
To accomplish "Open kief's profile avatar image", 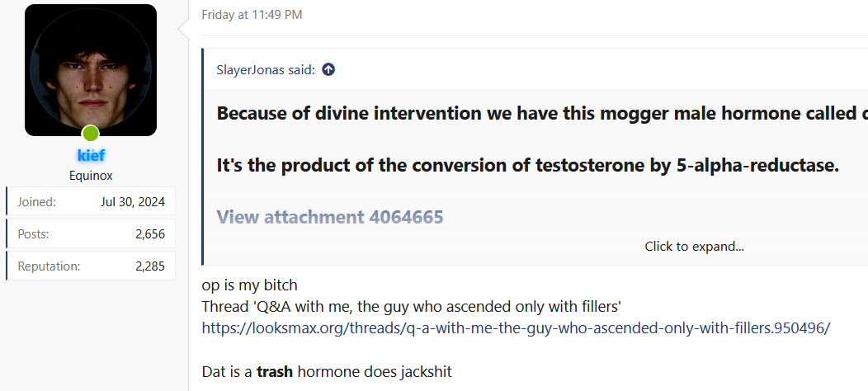I will (x=91, y=70).
